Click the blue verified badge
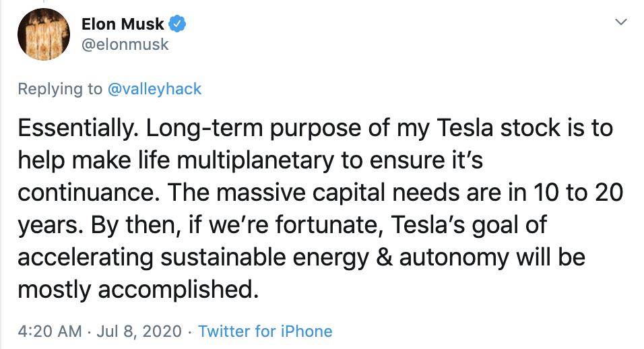Viewport: 644px width, 349px height. [177, 24]
